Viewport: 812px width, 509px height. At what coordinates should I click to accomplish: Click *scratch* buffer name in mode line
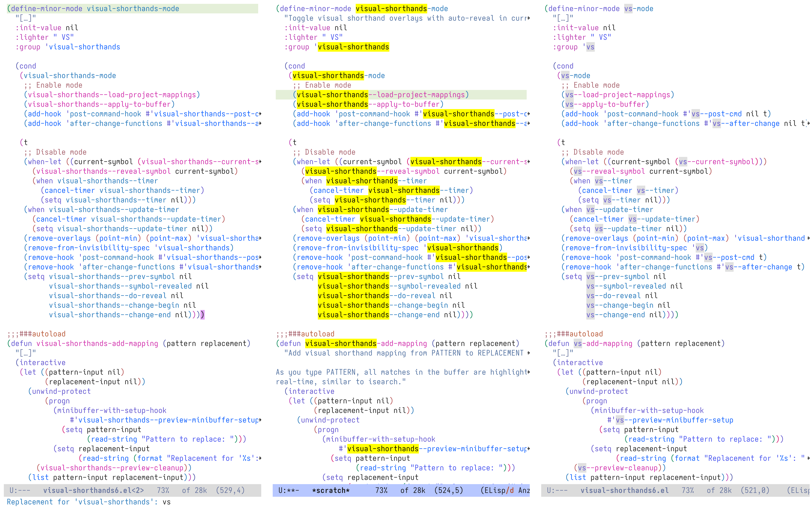point(331,490)
